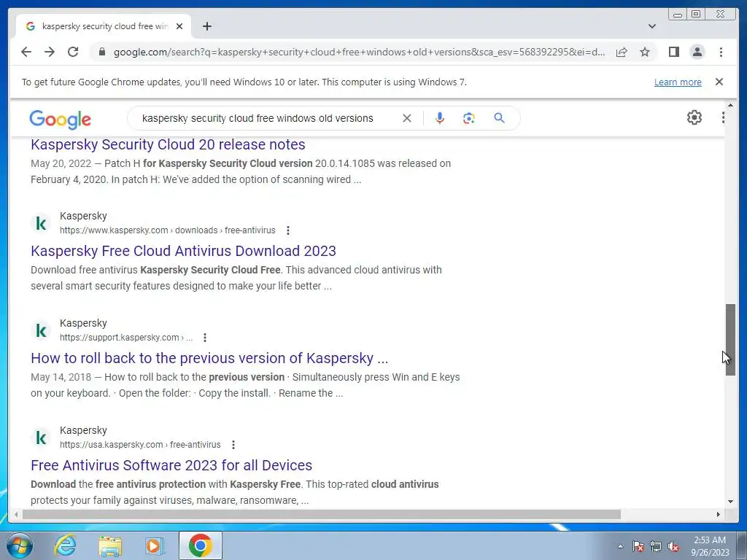Screen dimensions: 747x560
Task: Open the network status tray icon
Action: pos(656,546)
